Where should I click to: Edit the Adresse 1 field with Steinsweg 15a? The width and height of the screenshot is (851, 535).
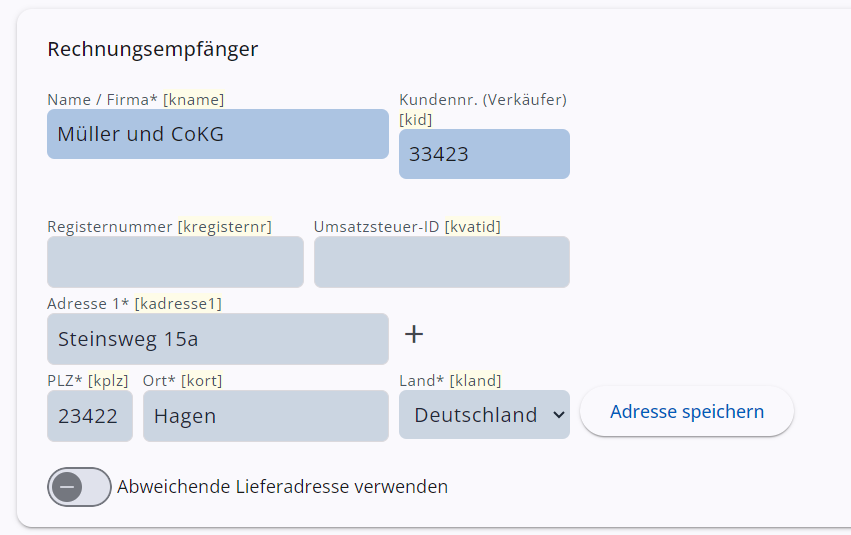tap(217, 339)
